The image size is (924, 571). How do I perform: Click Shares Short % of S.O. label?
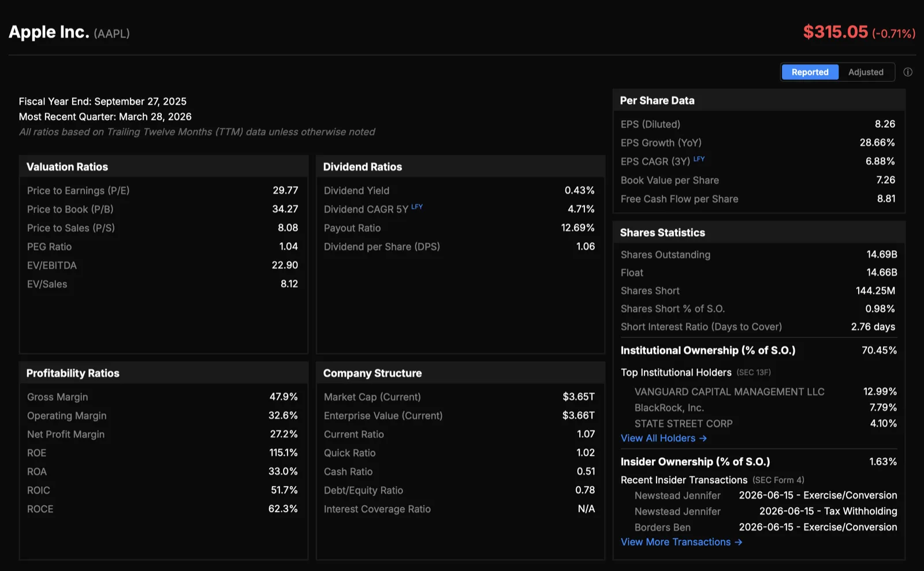673,309
